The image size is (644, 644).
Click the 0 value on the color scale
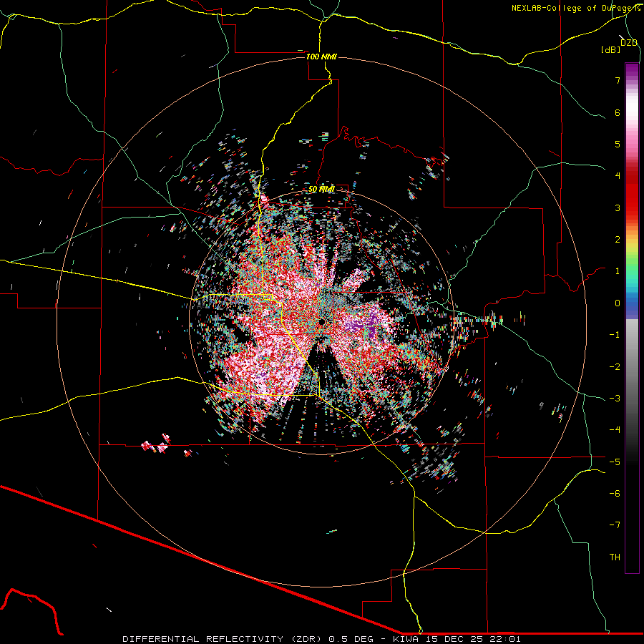tap(618, 303)
